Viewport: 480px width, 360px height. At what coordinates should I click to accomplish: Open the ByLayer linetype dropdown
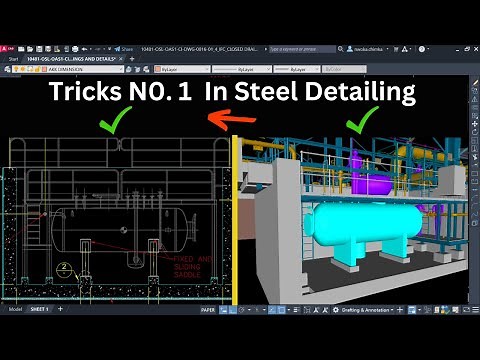pos(242,69)
